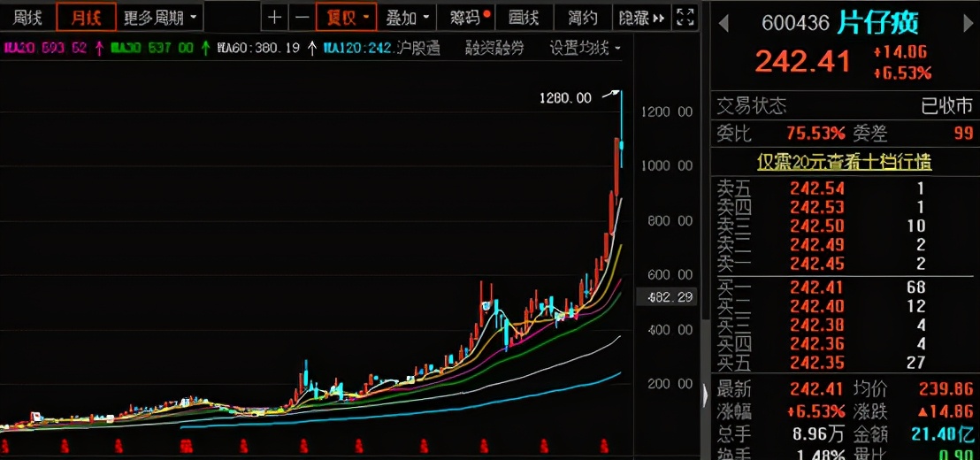Select the MA60:380.19 indicator value
980x460 pixels.
click(x=259, y=48)
